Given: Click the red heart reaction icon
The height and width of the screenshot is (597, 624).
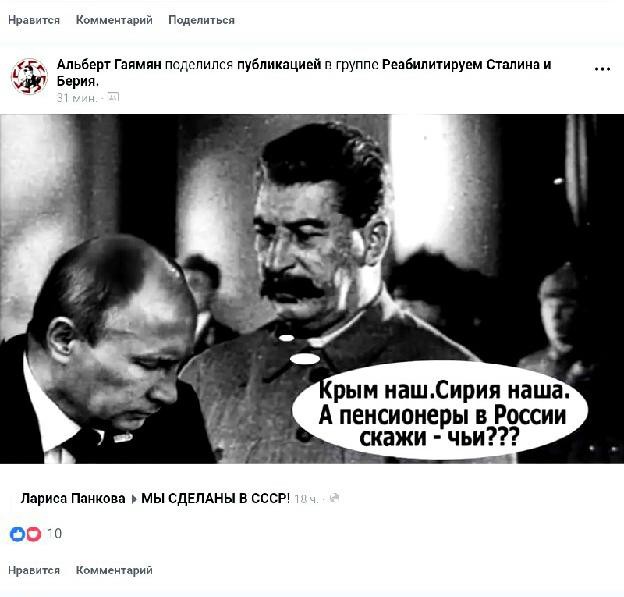Looking at the screenshot, I should [34, 534].
